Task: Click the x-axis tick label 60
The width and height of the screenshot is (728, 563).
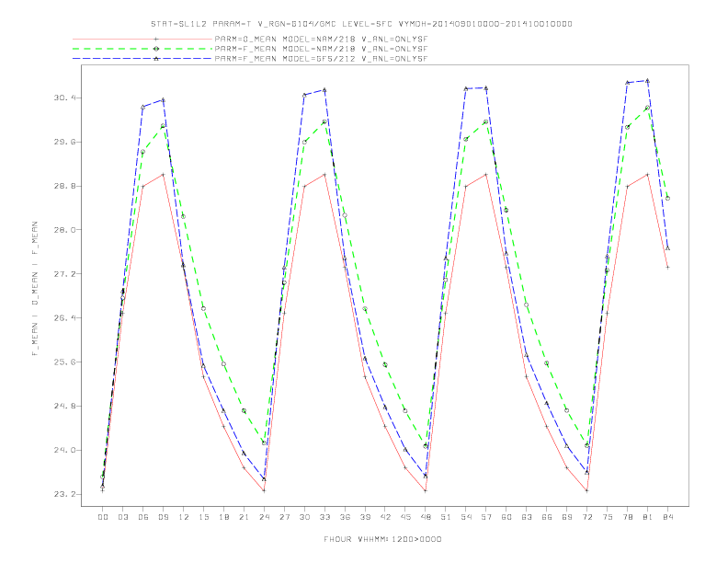Action: coord(506,517)
